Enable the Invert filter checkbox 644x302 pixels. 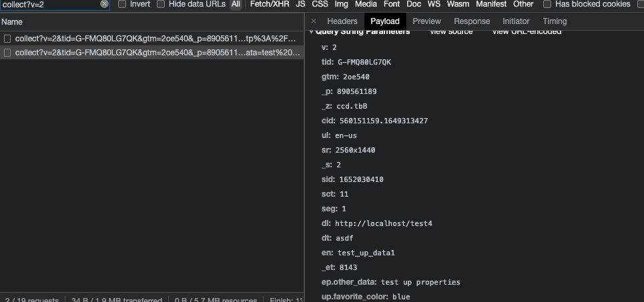122,4
